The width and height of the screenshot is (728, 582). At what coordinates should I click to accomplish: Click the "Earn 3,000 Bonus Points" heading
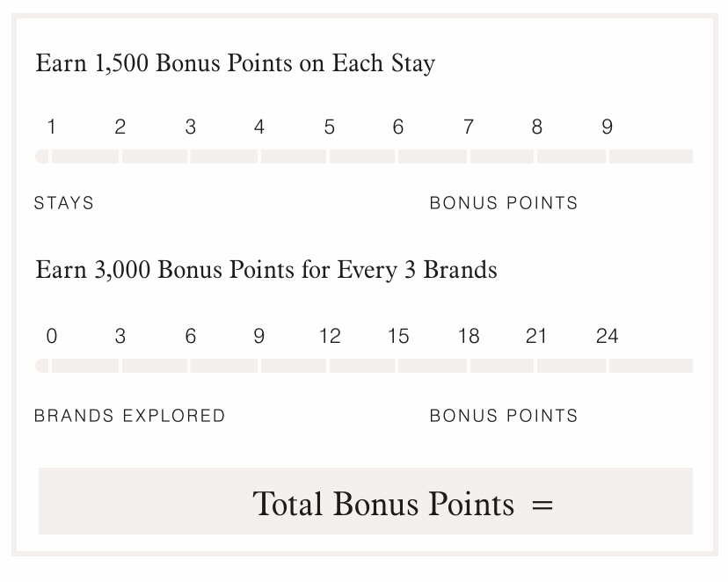click(x=266, y=269)
